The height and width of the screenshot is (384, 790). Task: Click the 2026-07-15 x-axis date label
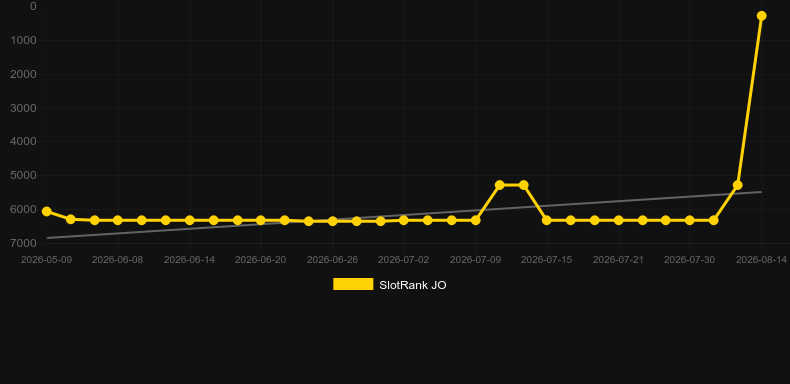pyautogui.click(x=547, y=260)
